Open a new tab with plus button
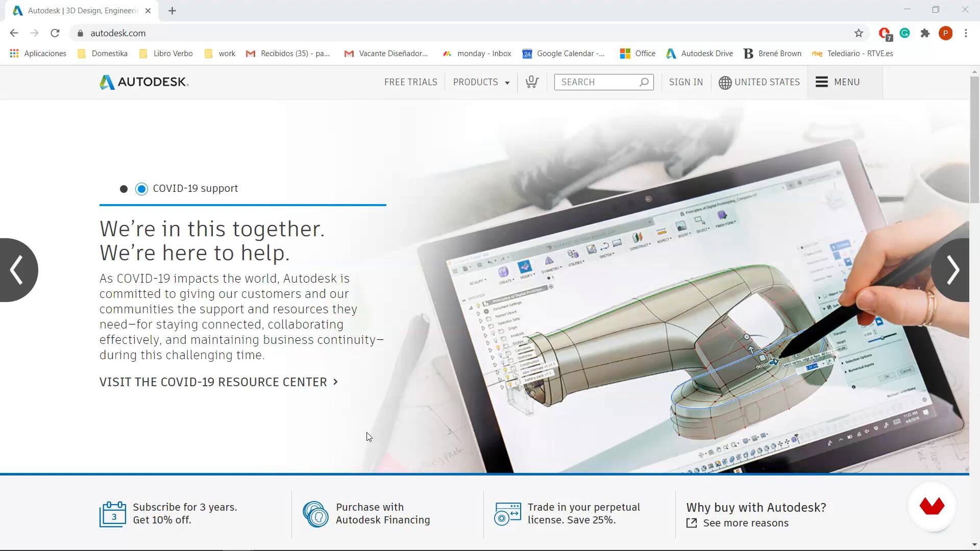The height and width of the screenshot is (551, 980). pos(172,11)
